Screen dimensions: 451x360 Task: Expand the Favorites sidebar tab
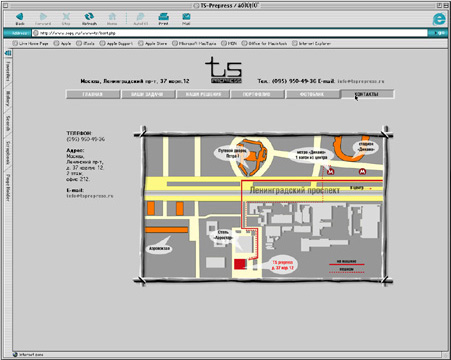click(8, 71)
